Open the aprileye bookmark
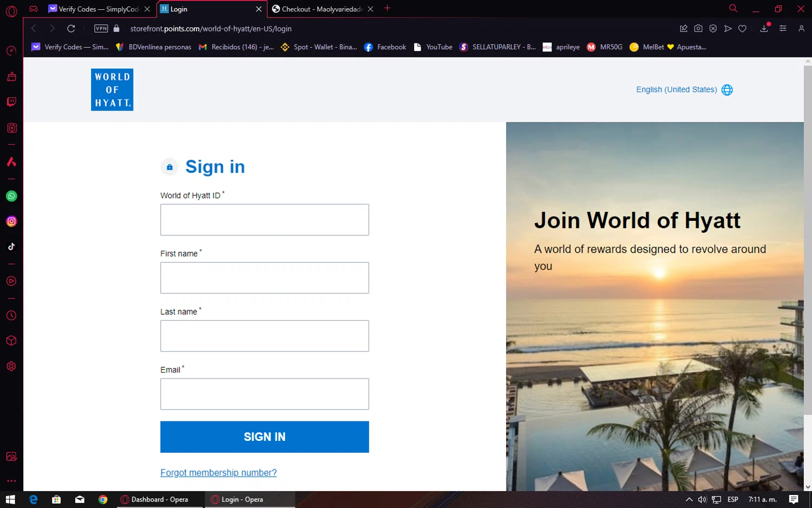This screenshot has height=508, width=812. click(561, 47)
